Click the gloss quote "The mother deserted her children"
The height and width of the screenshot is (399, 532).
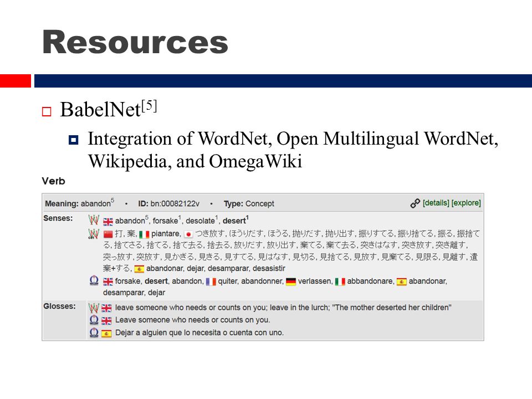392,308
